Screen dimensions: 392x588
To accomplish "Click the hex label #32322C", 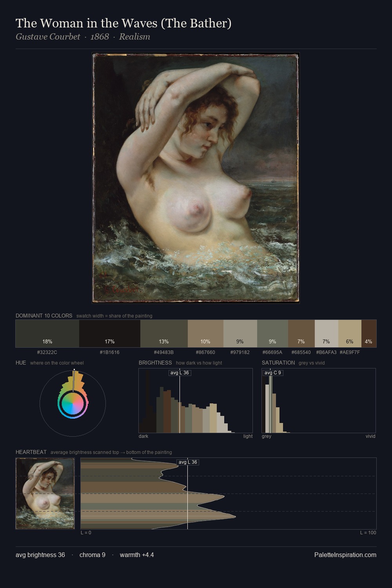I will coord(47,352).
